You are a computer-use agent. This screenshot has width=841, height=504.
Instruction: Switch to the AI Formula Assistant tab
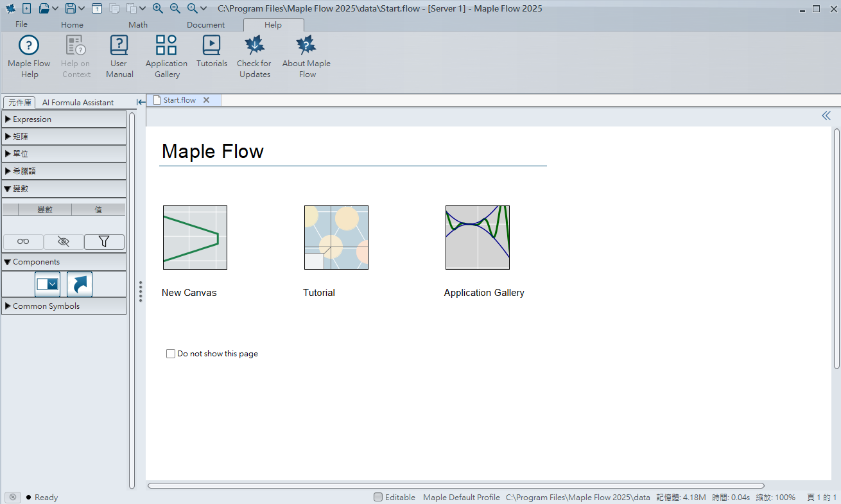(78, 102)
